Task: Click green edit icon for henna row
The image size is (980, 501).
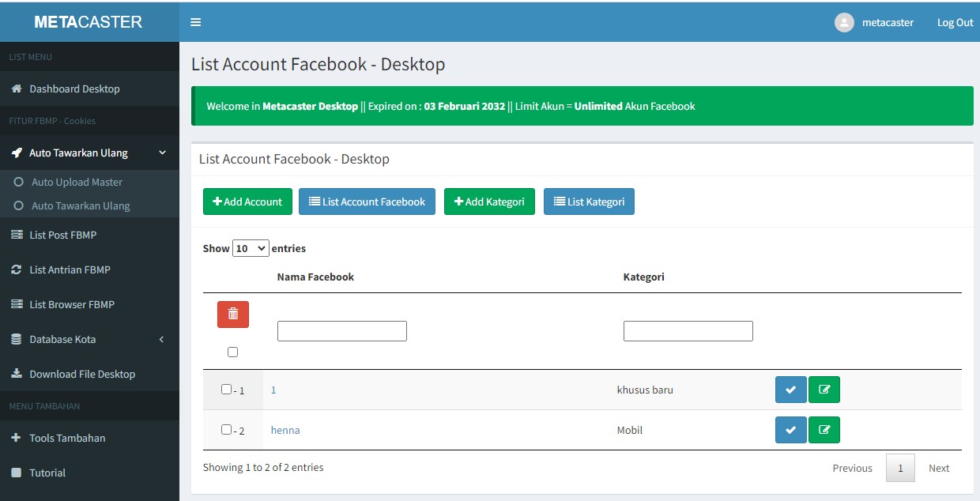Action: point(824,430)
